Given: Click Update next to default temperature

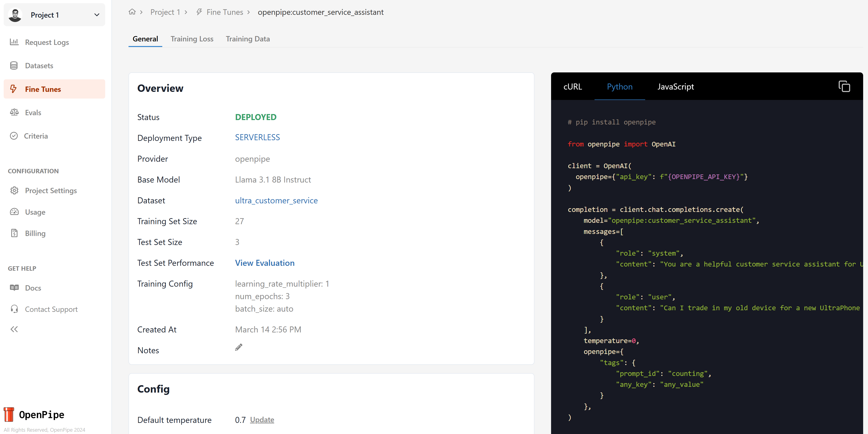Looking at the screenshot, I should 262,419.
